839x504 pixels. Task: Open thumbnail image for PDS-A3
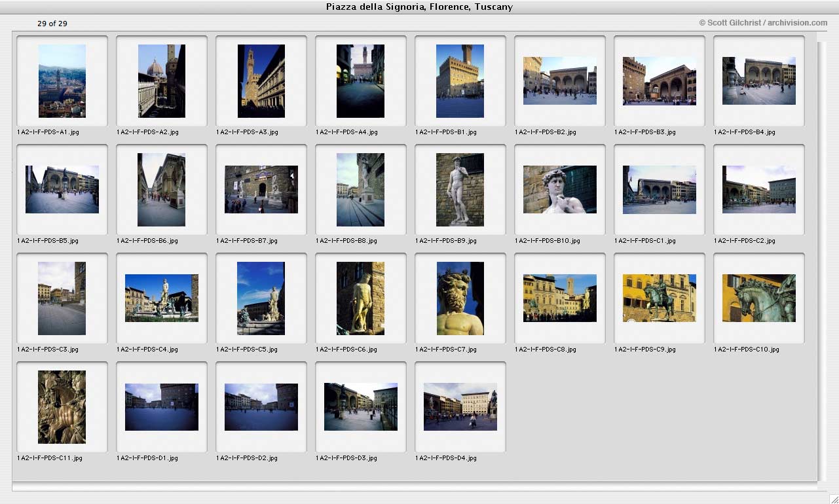pos(261,81)
